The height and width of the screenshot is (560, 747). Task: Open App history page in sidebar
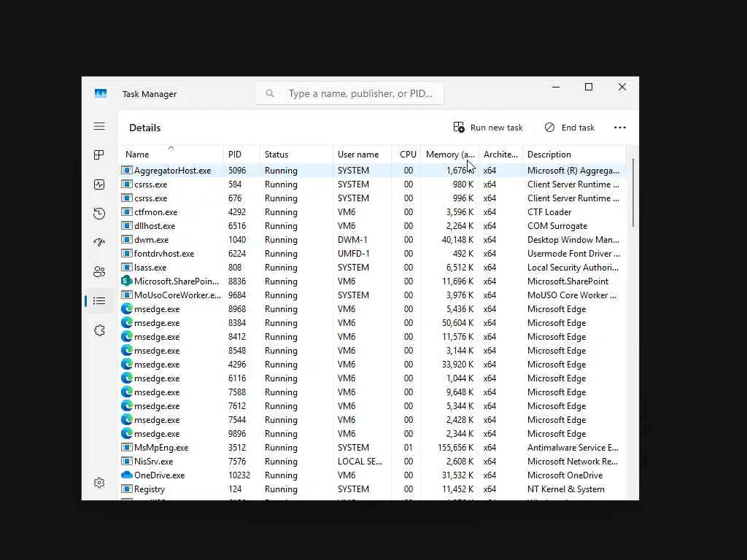99,214
